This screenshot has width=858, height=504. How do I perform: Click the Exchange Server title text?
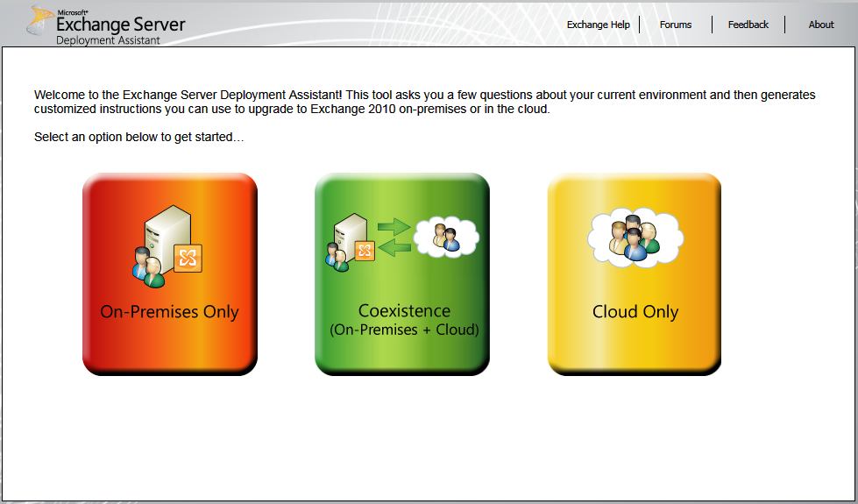(x=121, y=25)
